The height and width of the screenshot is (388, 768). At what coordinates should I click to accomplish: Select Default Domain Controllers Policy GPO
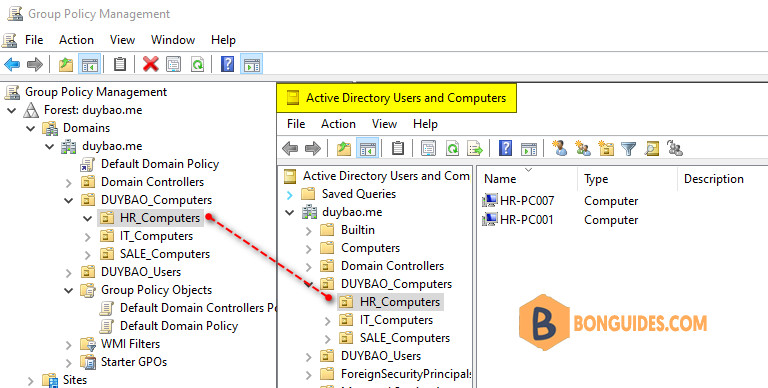coord(198,308)
